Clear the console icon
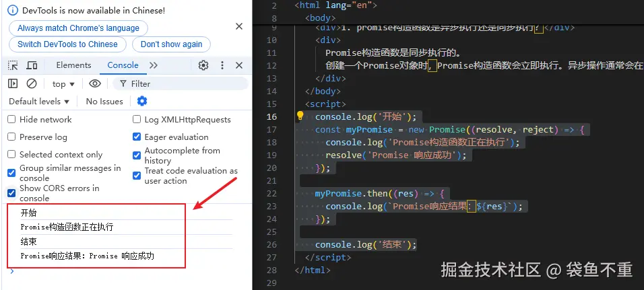 pyautogui.click(x=32, y=83)
